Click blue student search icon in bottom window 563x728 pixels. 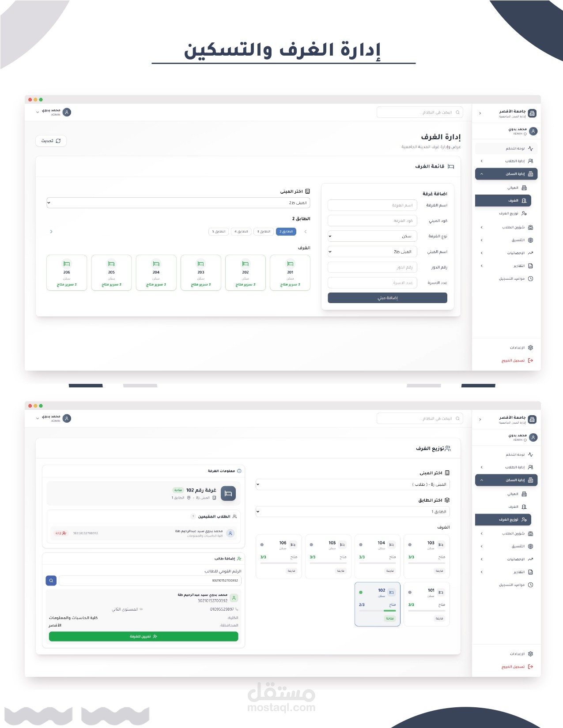coord(51,580)
